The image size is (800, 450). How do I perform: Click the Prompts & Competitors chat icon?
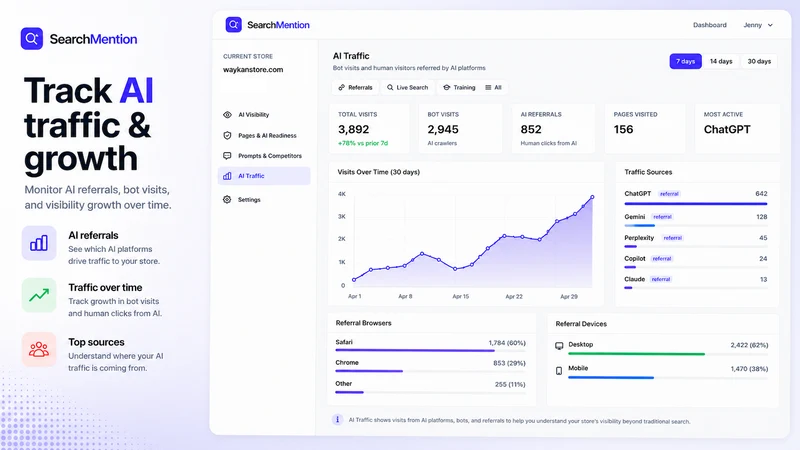[228, 156]
